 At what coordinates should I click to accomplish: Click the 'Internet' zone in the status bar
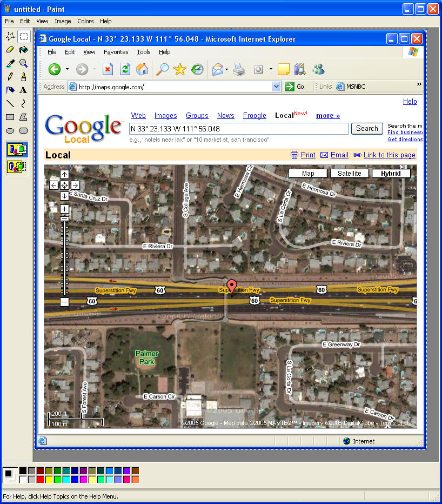(x=359, y=441)
